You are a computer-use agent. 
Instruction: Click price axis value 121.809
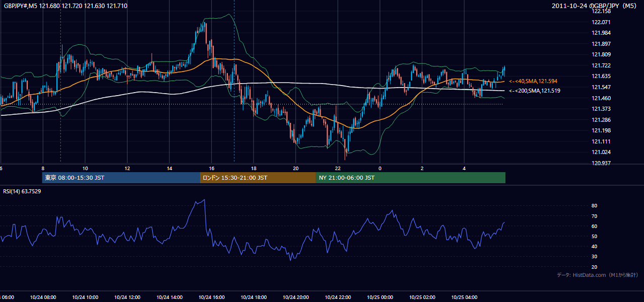click(602, 54)
